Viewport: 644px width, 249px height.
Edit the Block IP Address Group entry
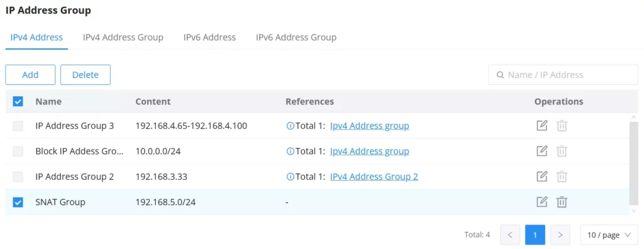(x=542, y=151)
